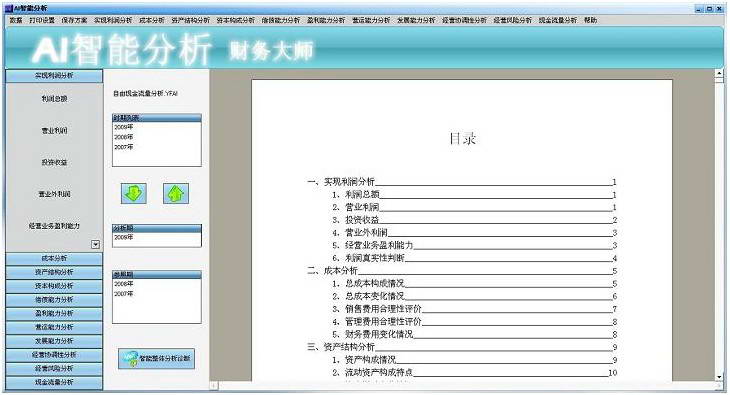
Task: Expand 成本分析 section in left sidebar
Action: point(54,259)
